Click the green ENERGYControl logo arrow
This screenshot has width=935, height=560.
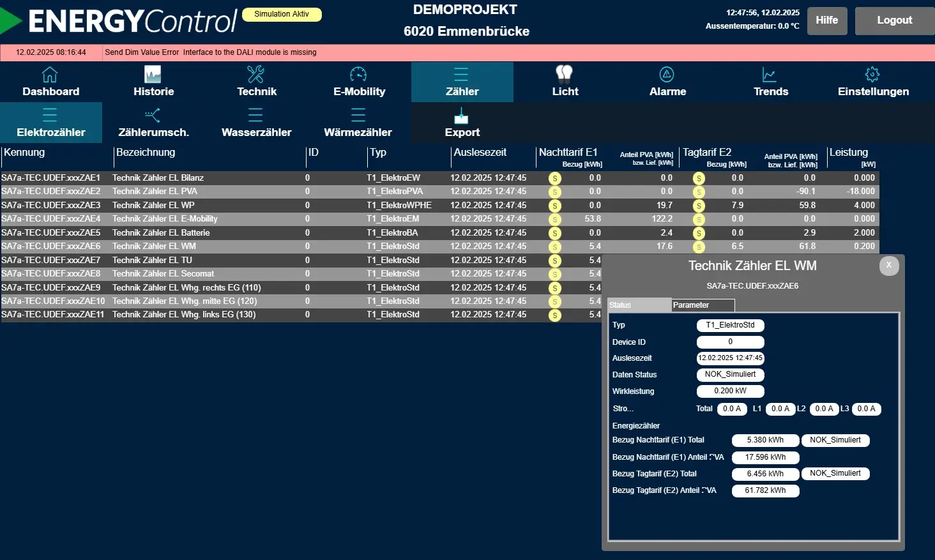click(11, 21)
